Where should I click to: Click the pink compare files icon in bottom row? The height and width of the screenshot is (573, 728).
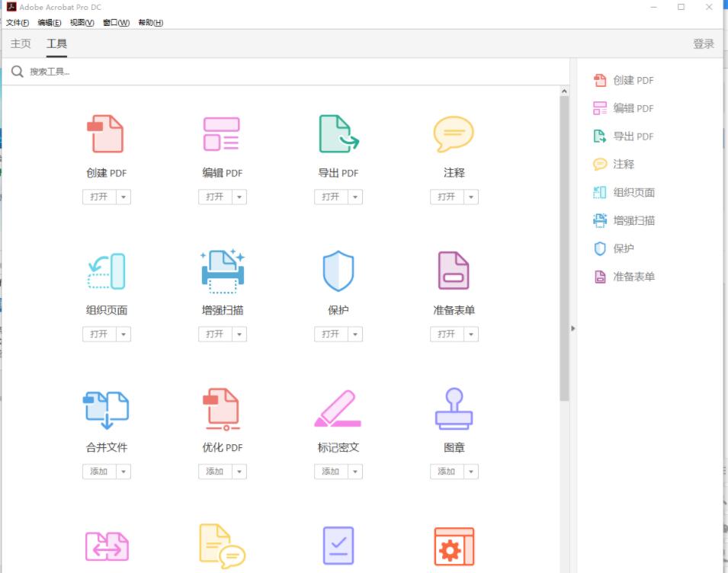107,546
